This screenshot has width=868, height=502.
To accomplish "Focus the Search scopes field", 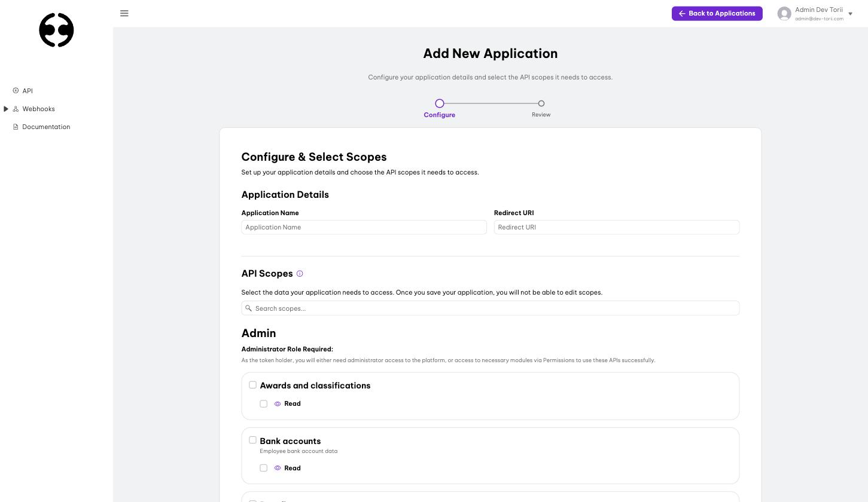I will tap(491, 308).
